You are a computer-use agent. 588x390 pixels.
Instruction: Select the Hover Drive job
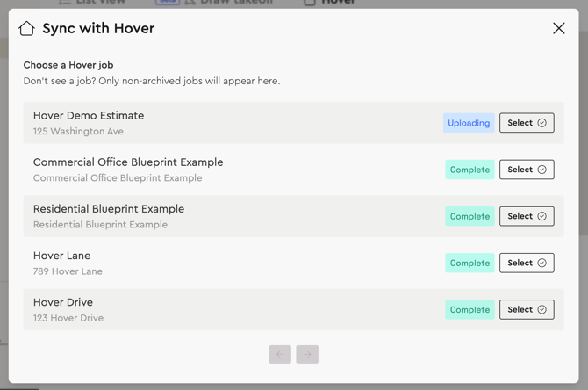click(527, 309)
